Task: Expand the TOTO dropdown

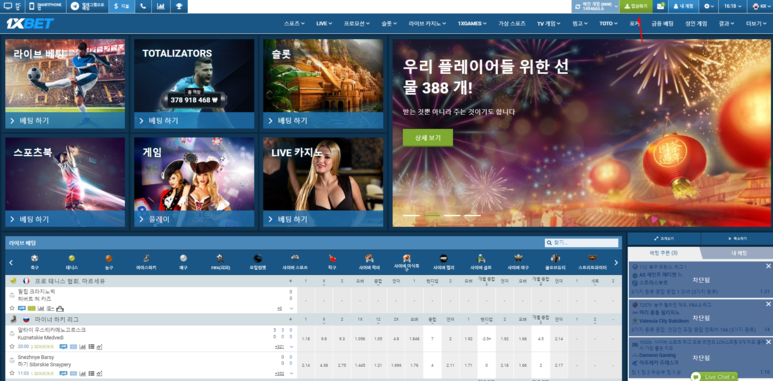Action: [608, 23]
